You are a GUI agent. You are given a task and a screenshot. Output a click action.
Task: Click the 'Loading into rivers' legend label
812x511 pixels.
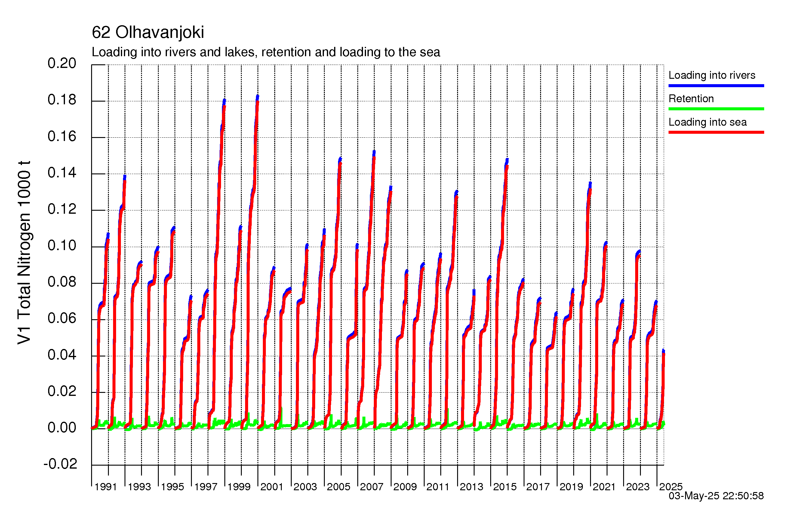point(712,75)
